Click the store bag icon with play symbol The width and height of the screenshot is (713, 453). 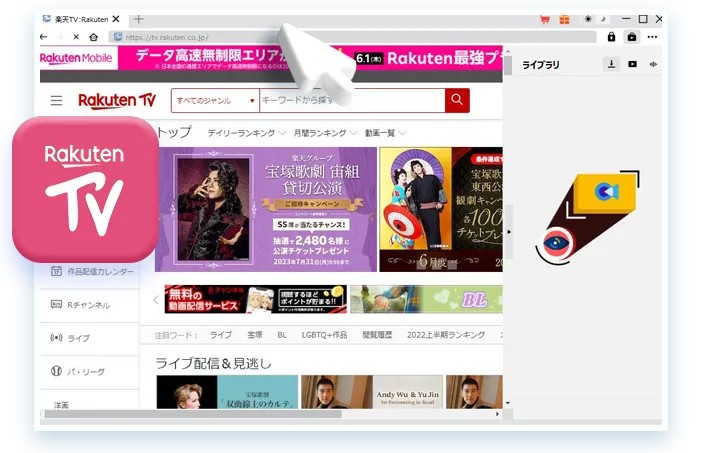pos(632,37)
